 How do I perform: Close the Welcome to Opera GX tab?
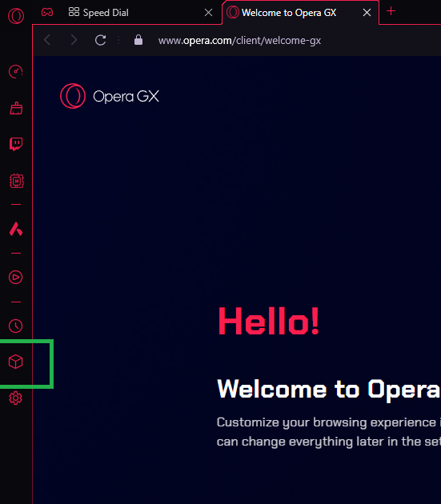[x=367, y=13]
